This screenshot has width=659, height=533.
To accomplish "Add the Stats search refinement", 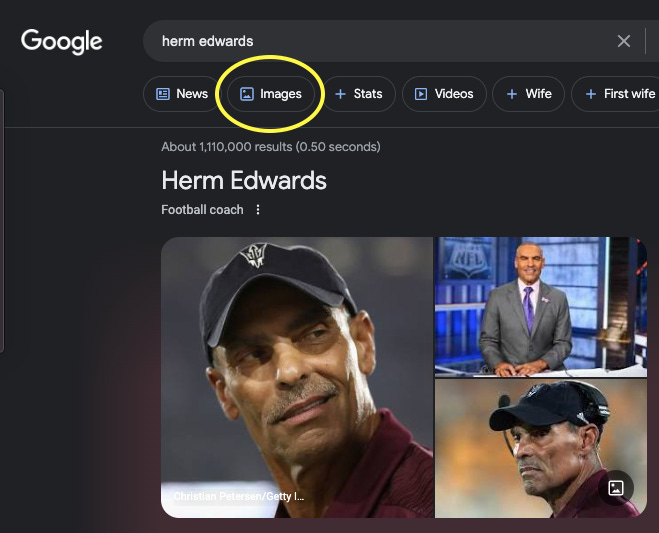I will 359,94.
